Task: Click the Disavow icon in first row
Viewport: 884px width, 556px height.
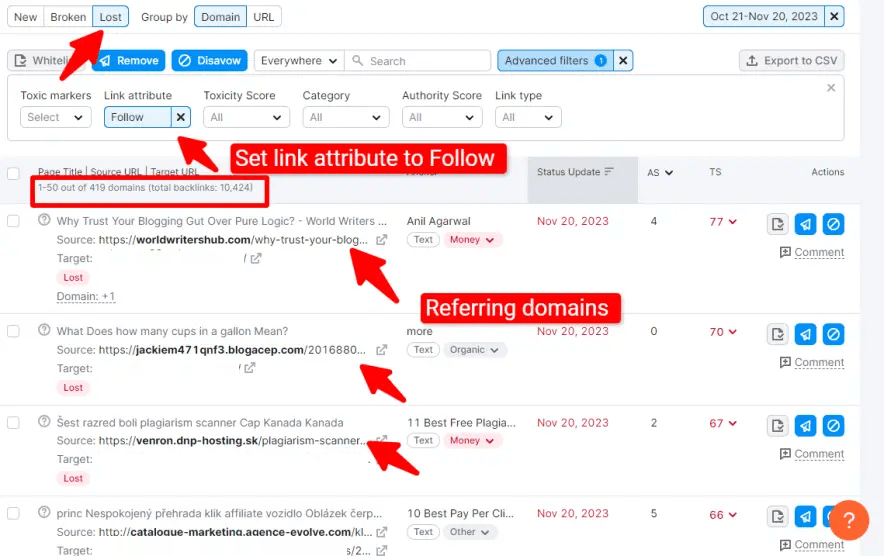Action: coord(834,225)
